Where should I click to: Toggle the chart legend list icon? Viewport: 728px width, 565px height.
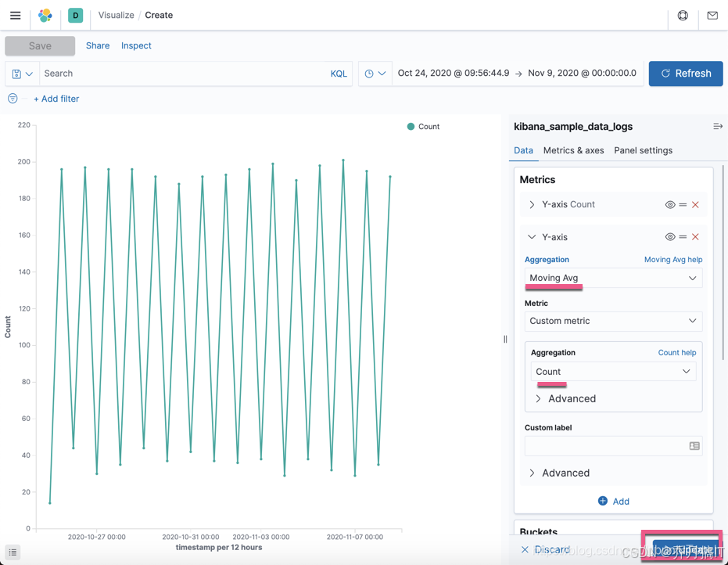(13, 552)
